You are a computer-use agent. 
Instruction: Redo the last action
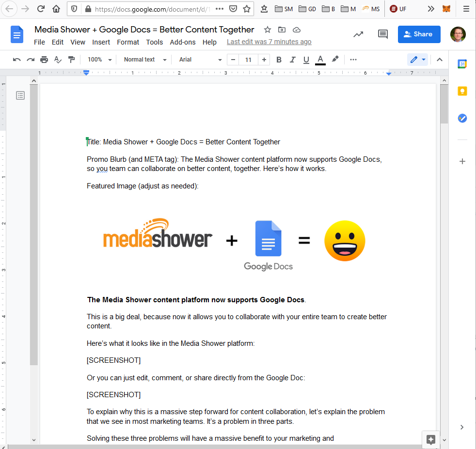coord(31,60)
